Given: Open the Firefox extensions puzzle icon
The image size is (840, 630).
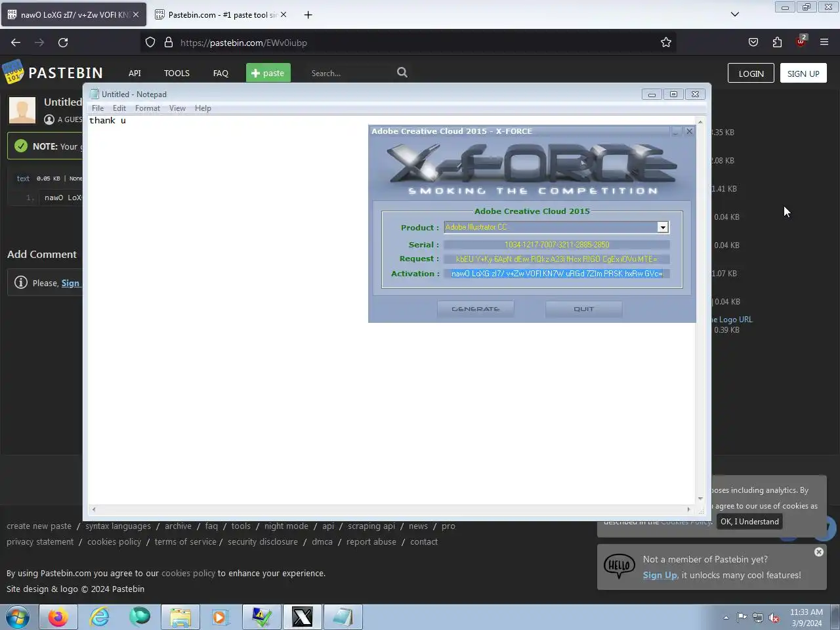Looking at the screenshot, I should point(777,43).
